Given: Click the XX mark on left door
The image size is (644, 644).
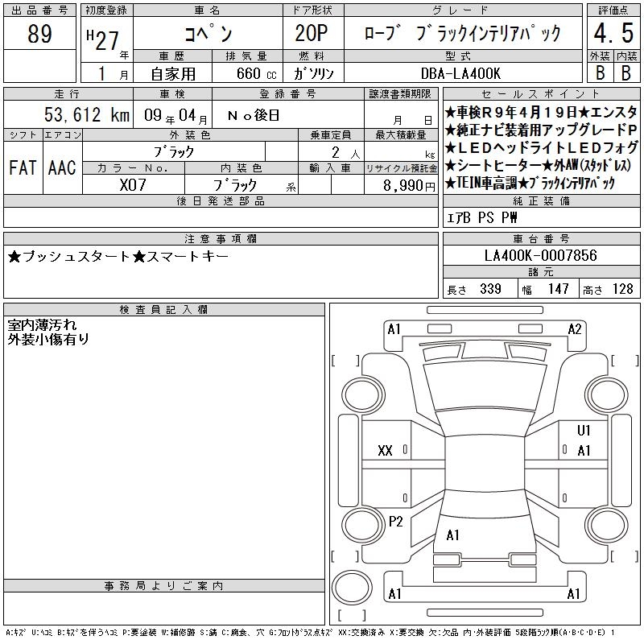Looking at the screenshot, I should tap(385, 451).
